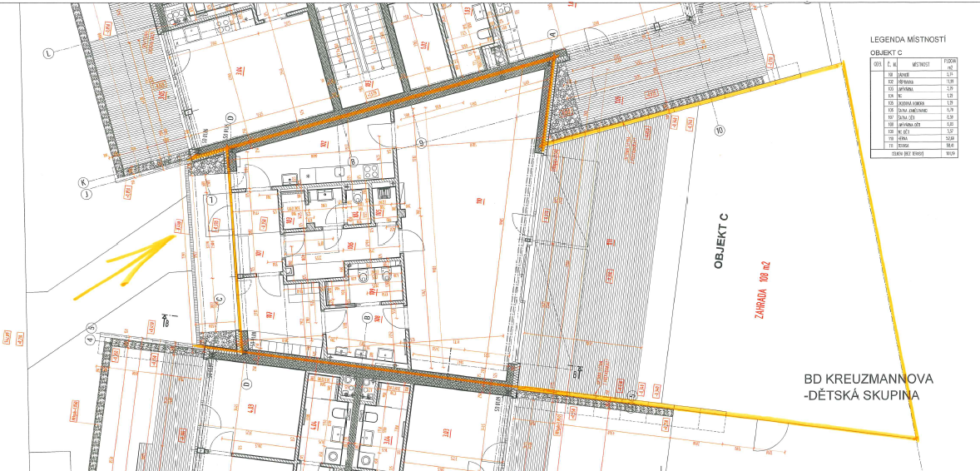Click the LEGENDA MÍSTNOSTÍ heading
Screen dimensions: 980x471
[x=909, y=40]
